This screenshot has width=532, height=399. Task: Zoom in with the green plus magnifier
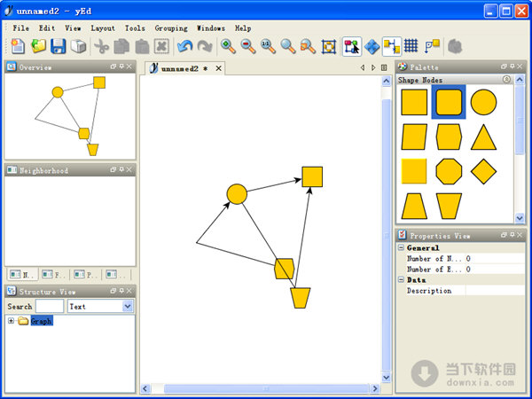[228, 46]
